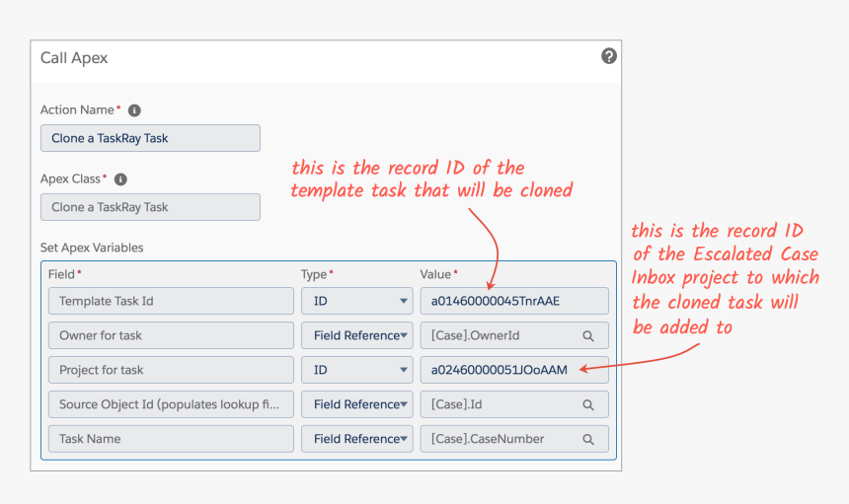Click search icon in [Case].CaseNumber field
849x504 pixels.
coord(588,440)
